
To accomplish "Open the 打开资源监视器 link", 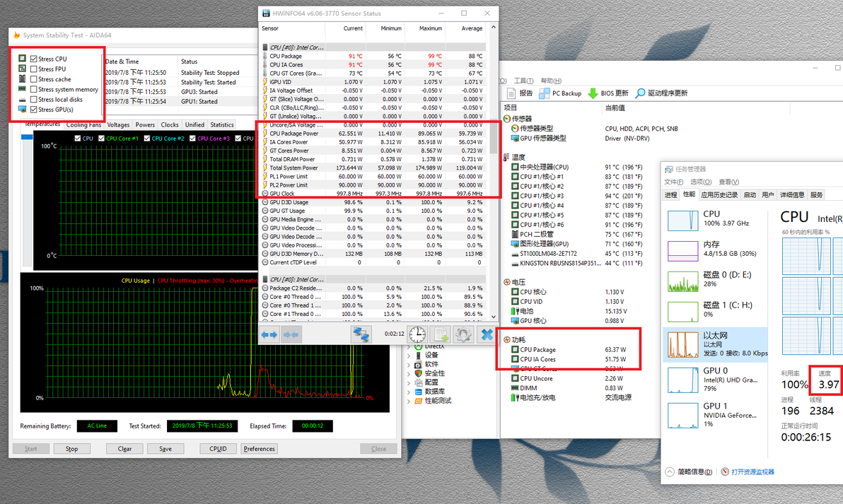I will pos(752,471).
